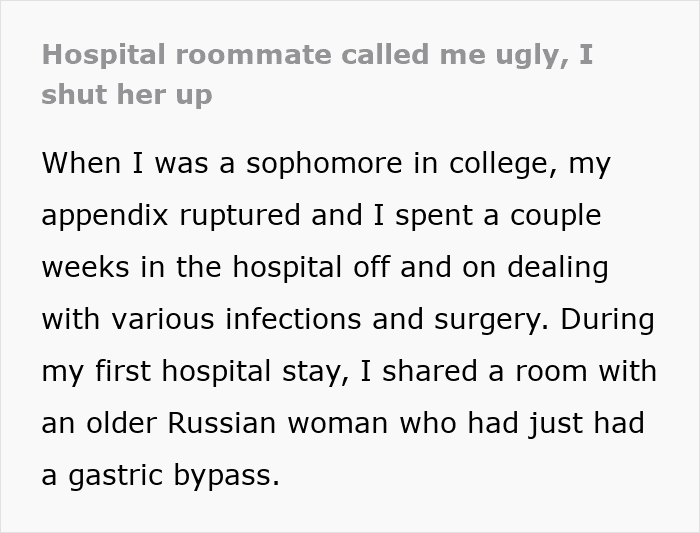Click the word 'first' before 'hospital stay'

(123, 371)
